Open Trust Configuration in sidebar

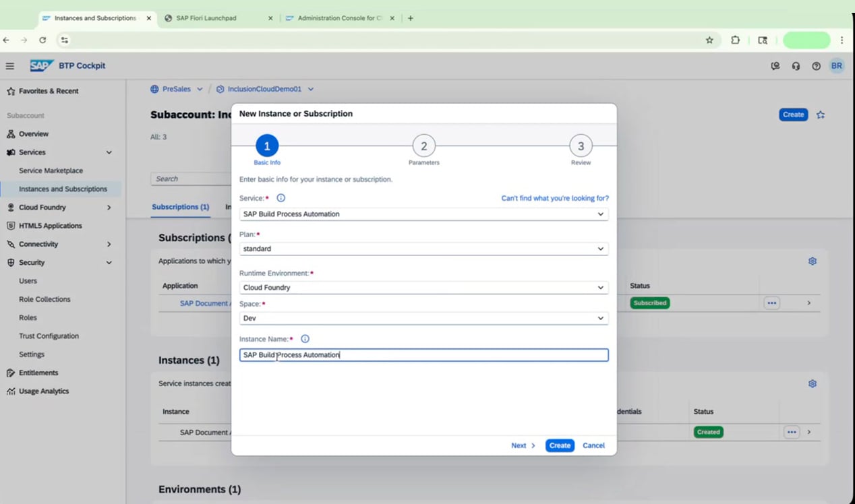49,336
